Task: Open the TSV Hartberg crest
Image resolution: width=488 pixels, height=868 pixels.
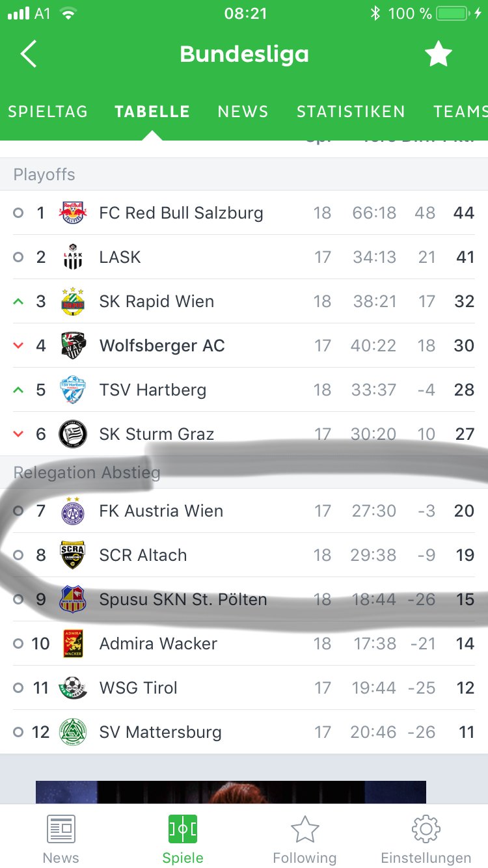Action: 73,390
